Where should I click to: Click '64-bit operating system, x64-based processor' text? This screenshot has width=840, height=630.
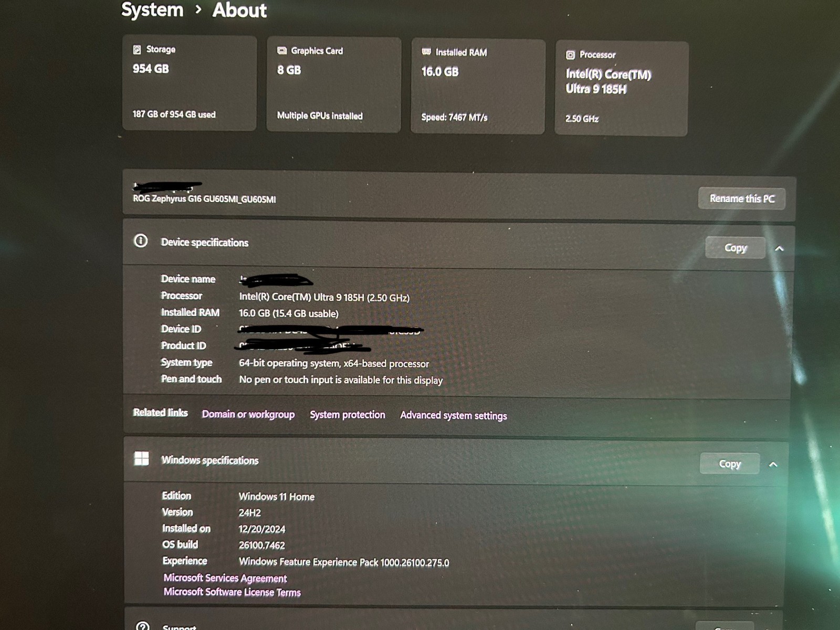coord(334,363)
